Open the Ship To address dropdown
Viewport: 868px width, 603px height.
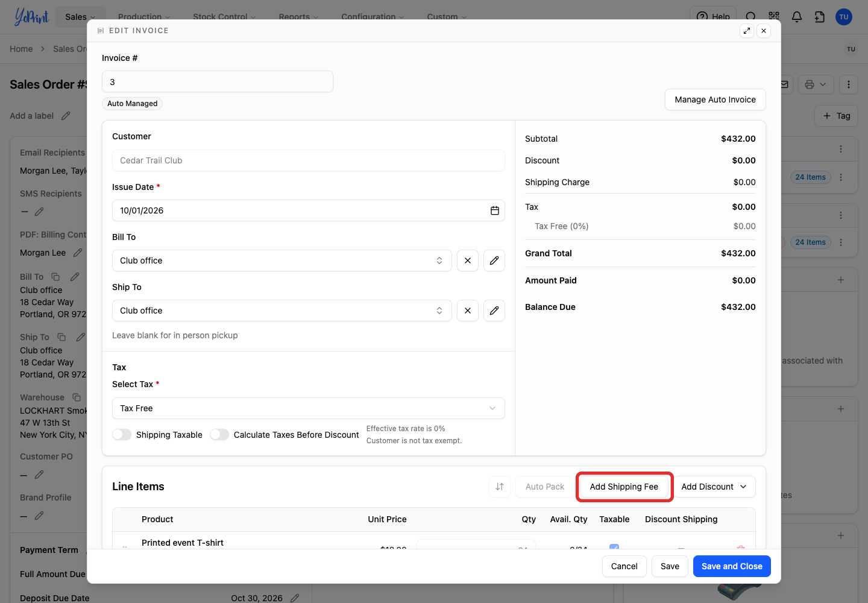pyautogui.click(x=282, y=311)
